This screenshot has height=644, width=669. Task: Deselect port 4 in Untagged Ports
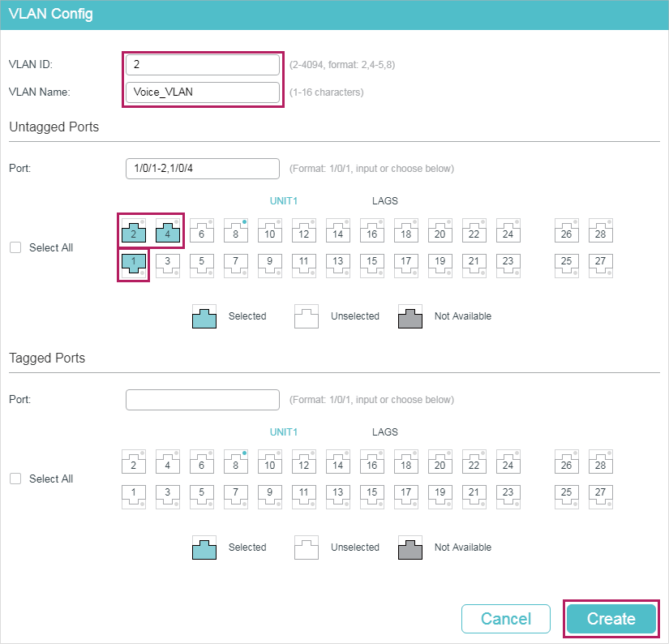168,231
